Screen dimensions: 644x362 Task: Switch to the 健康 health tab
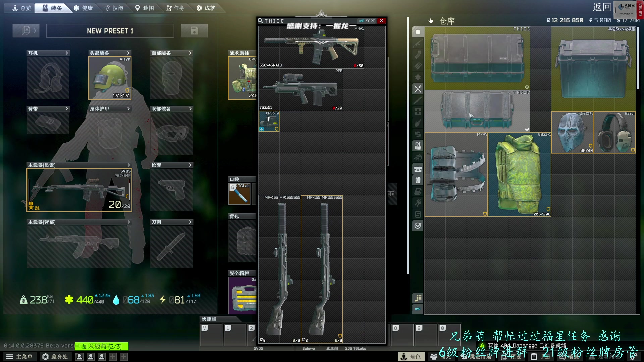tap(83, 8)
